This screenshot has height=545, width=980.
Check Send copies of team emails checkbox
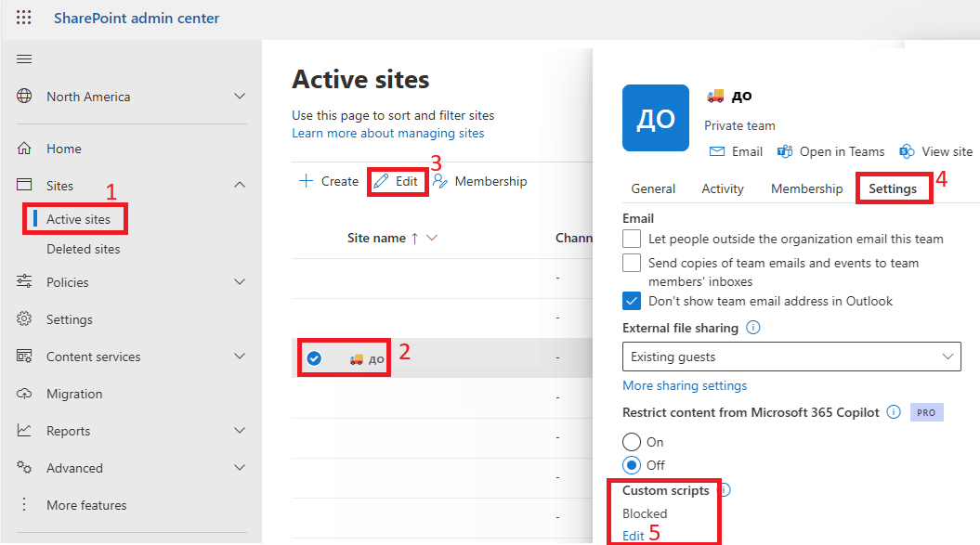[x=632, y=263]
